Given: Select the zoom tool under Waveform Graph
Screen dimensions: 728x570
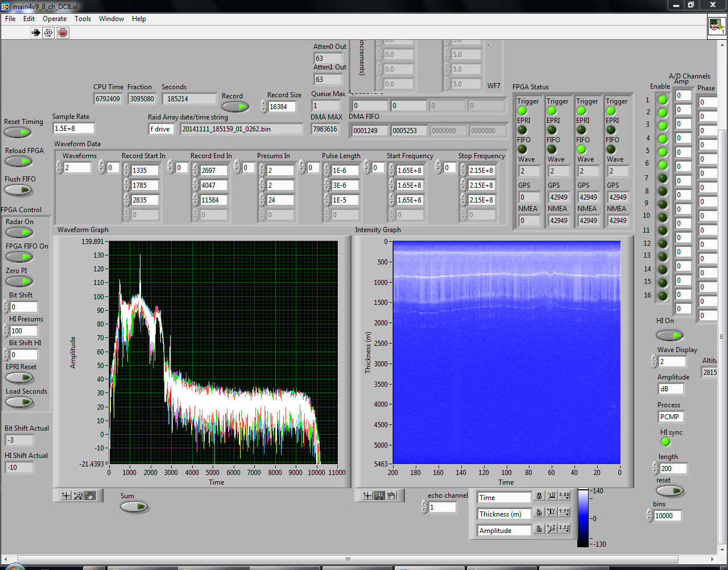Looking at the screenshot, I should pos(78,495).
